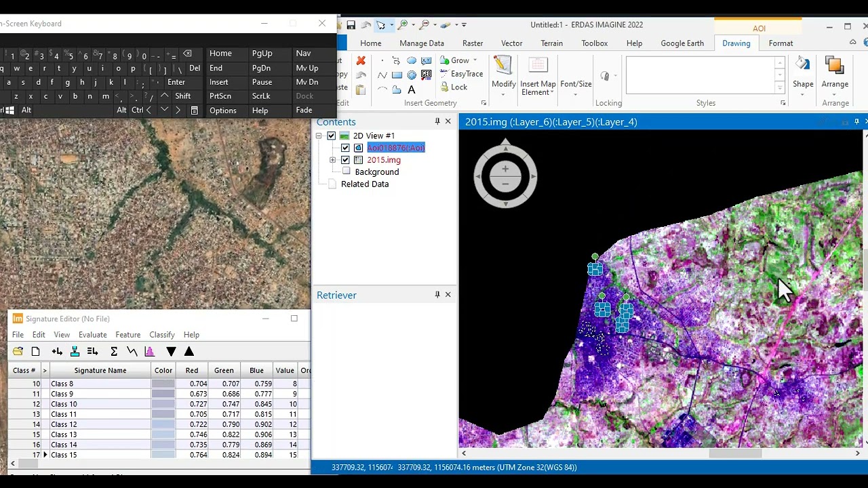This screenshot has height=488, width=868.
Task: Pick the text annotation tool
Action: point(412,89)
